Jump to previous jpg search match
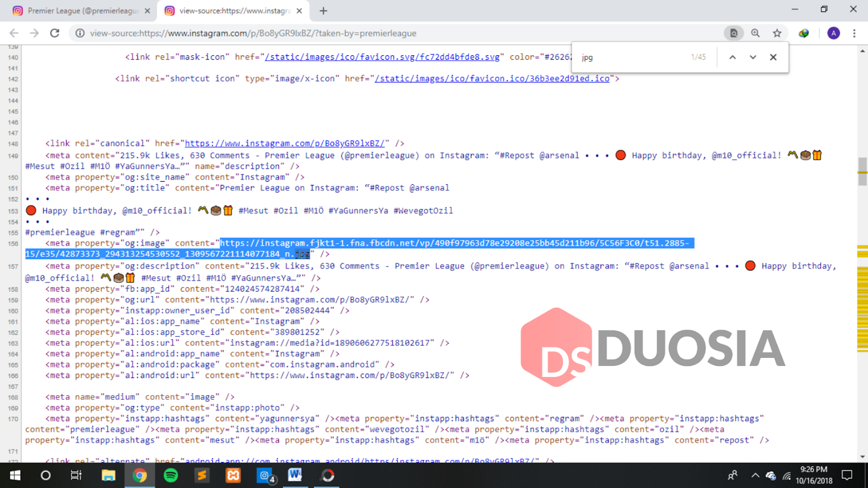The height and width of the screenshot is (488, 868). (732, 57)
